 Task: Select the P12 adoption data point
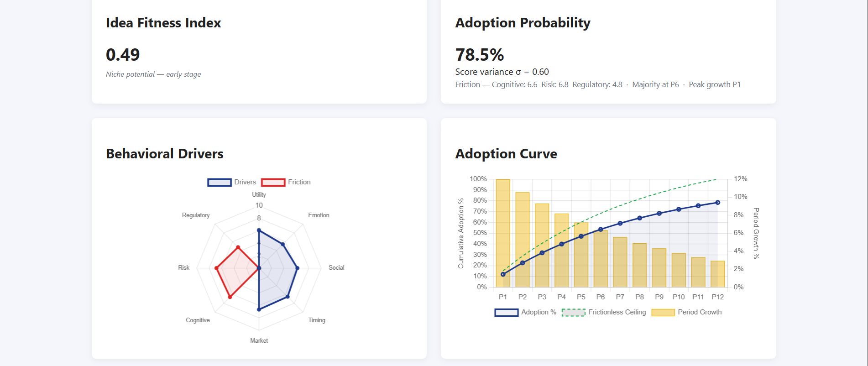[717, 203]
